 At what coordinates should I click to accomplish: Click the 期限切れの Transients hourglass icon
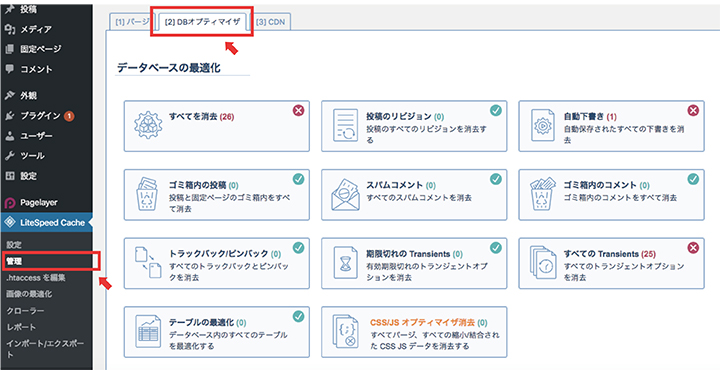(345, 263)
